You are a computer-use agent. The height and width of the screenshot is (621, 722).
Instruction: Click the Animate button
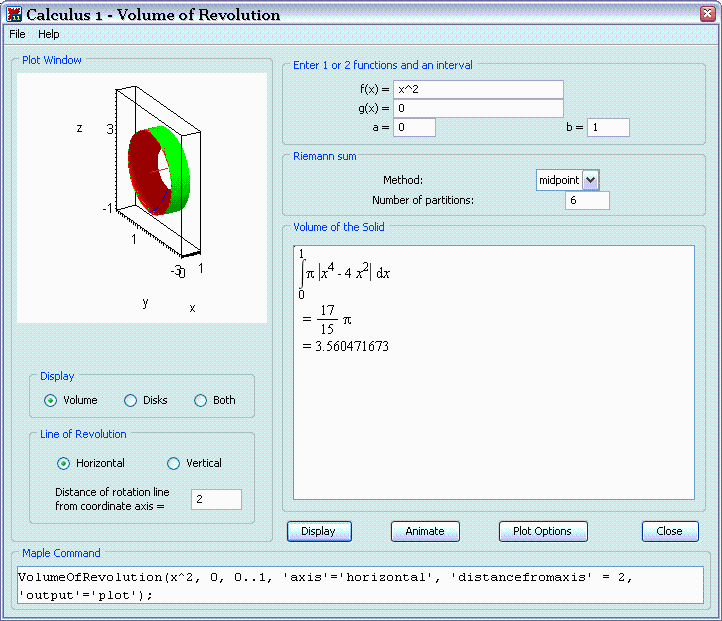pyautogui.click(x=425, y=531)
